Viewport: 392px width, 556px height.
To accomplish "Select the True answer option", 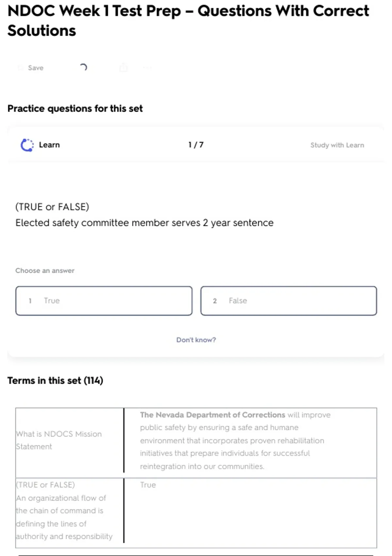I will (x=104, y=301).
